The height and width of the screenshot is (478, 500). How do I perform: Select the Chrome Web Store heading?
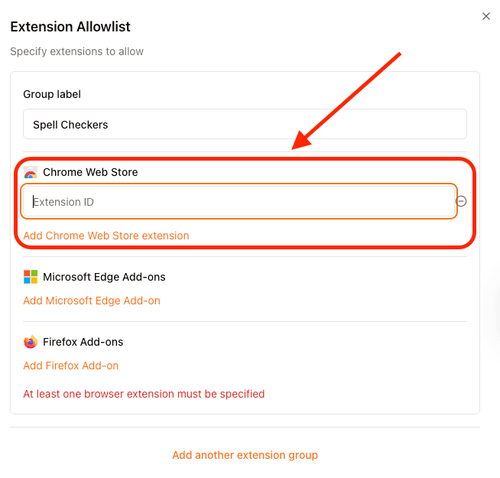tap(90, 172)
